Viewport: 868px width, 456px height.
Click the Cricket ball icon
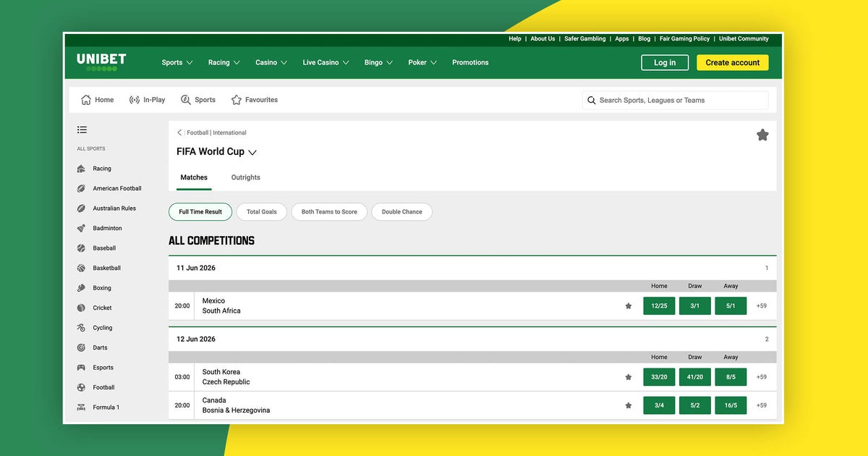click(x=81, y=308)
